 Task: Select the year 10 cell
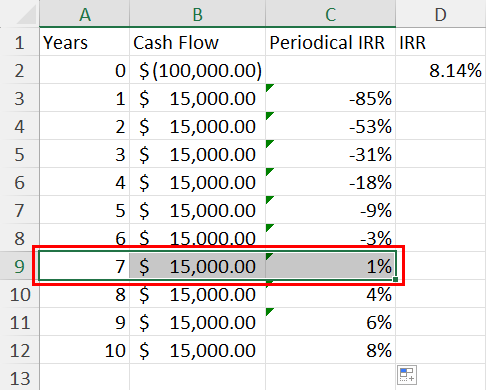coord(84,350)
